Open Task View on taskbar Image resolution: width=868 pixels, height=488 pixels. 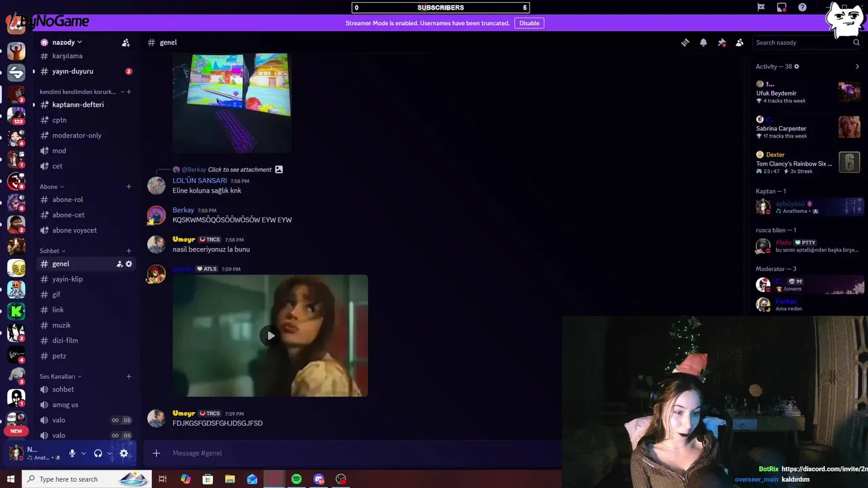[x=163, y=479]
